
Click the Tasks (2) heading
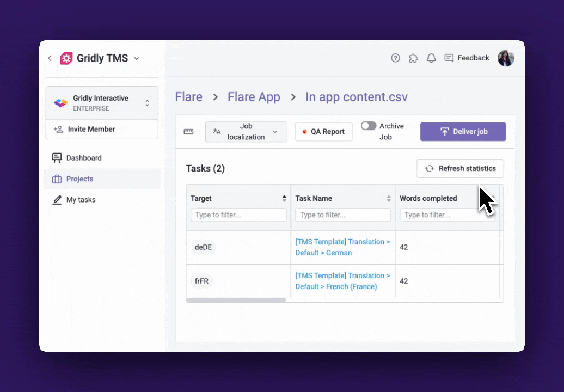[x=205, y=168]
